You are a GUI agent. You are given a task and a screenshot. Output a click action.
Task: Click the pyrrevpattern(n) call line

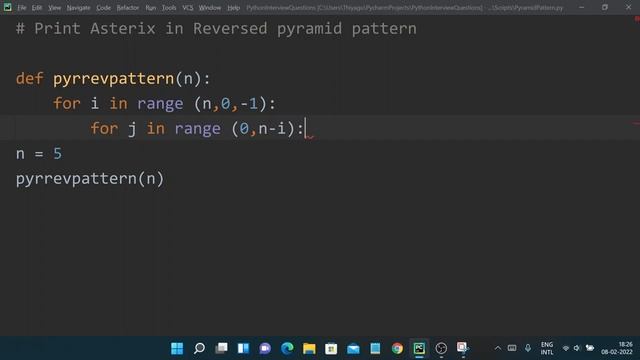click(x=90, y=179)
